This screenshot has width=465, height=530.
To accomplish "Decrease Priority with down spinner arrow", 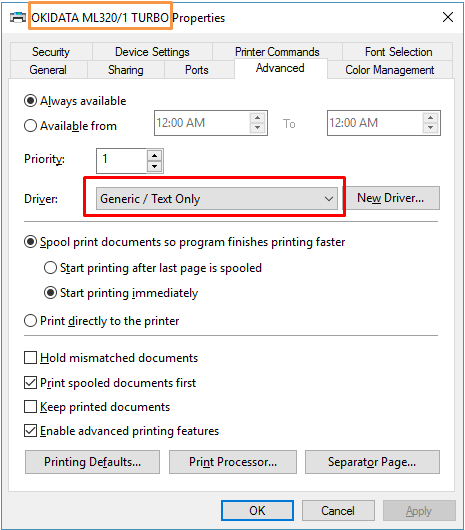I will pyautogui.click(x=154, y=166).
